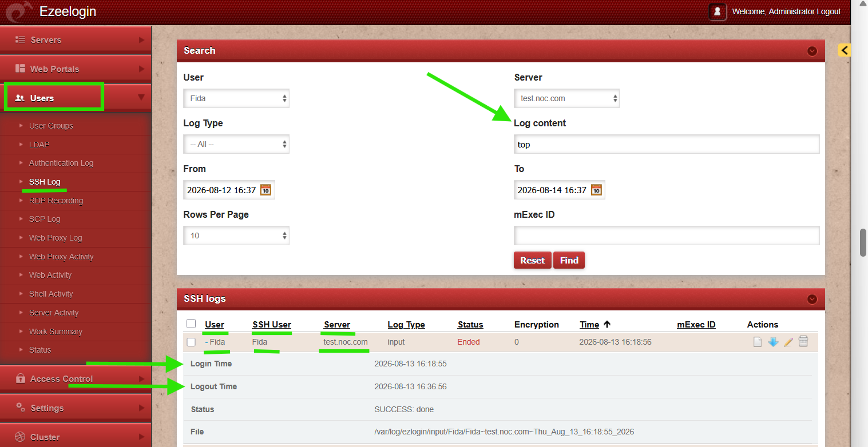Open Authentication Log page
Viewport: 868px width, 447px height.
click(61, 163)
